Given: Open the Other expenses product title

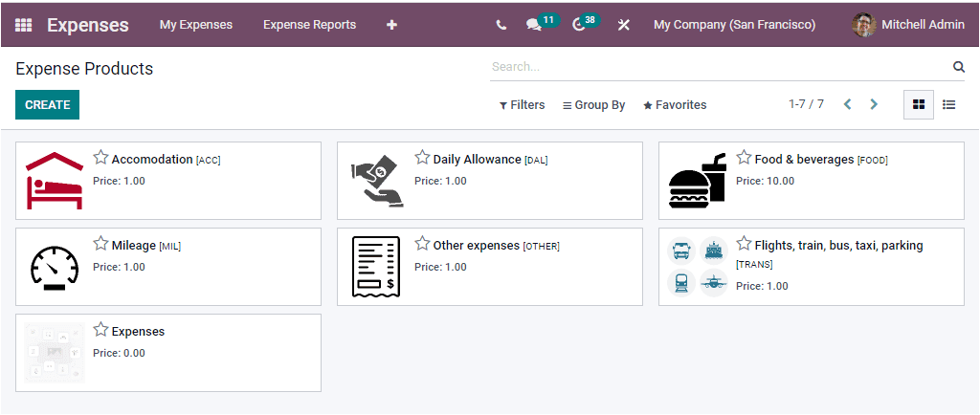Looking at the screenshot, I should point(477,245).
